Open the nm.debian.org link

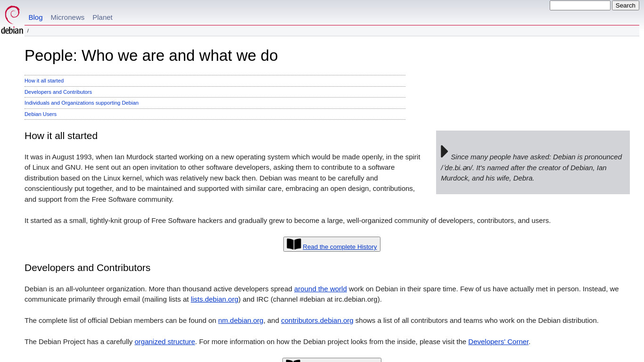(241, 321)
